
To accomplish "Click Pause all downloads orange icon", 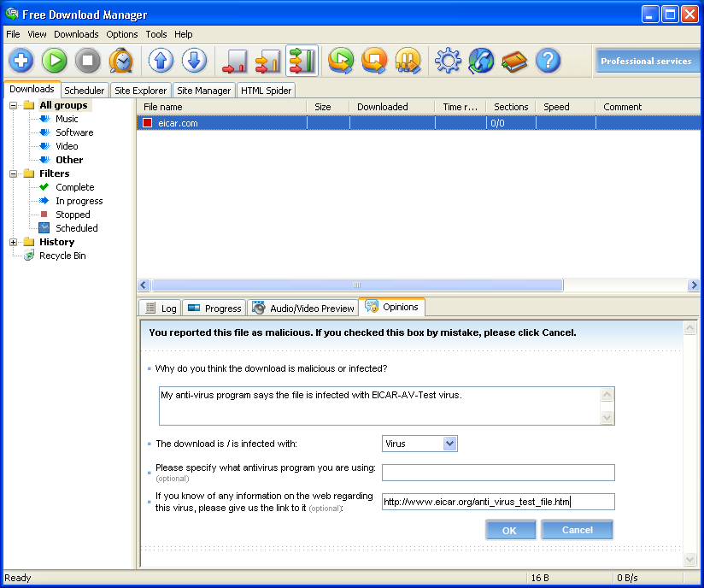I will [408, 60].
